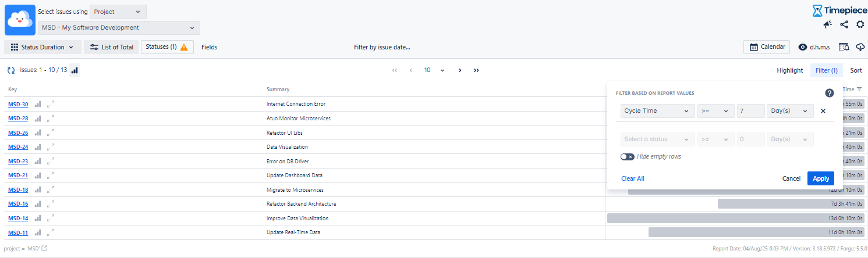Image resolution: width=868 pixels, height=258 pixels.
Task: Expand details arrow for MSD-26
Action: pyautogui.click(x=51, y=132)
